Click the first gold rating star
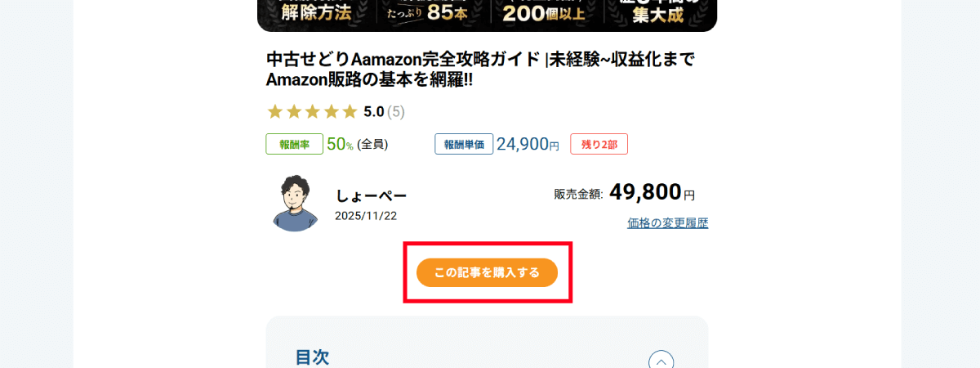Screen dimensions: 980x368 point(275,111)
